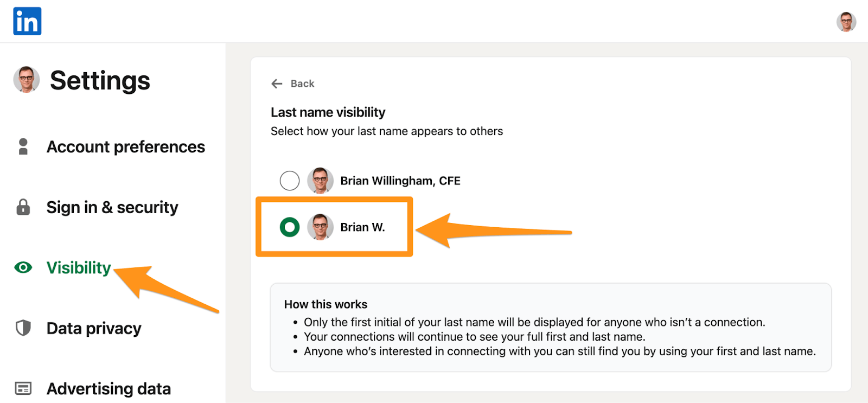Click the avatar beside Settings heading
The width and height of the screenshot is (868, 403).
click(x=27, y=80)
